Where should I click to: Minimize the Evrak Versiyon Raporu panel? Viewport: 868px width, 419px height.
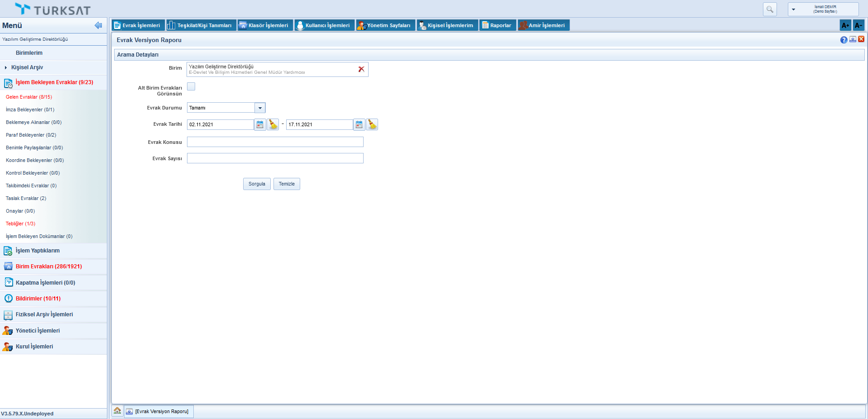[853, 39]
